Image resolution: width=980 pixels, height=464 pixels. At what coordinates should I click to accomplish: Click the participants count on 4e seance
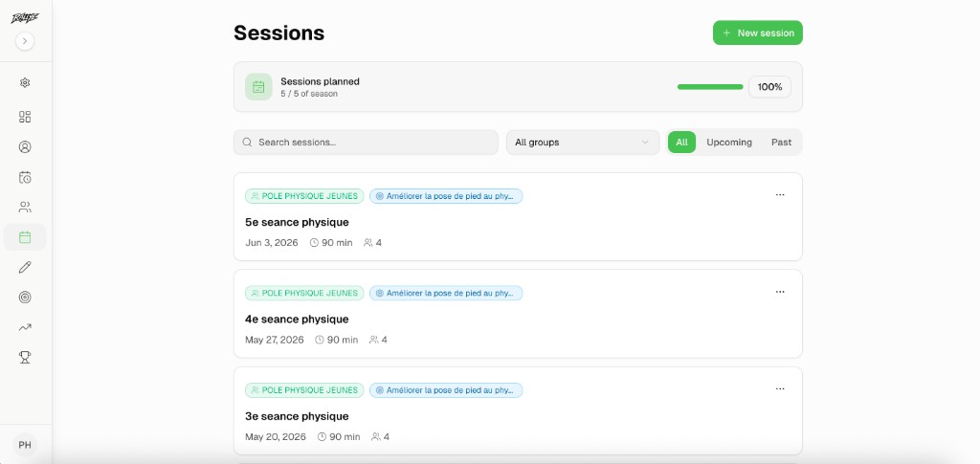pyautogui.click(x=378, y=340)
